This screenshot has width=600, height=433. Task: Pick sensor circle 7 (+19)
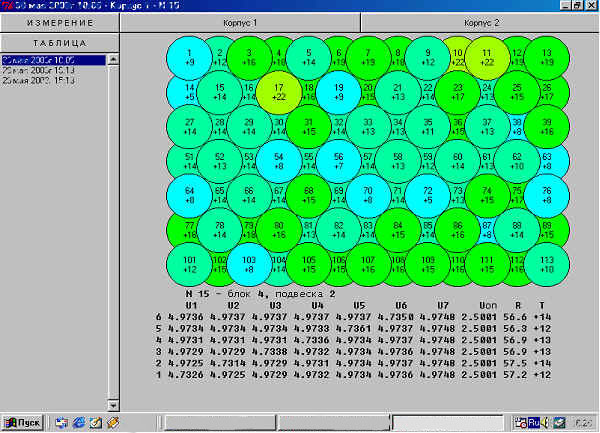coord(368,58)
